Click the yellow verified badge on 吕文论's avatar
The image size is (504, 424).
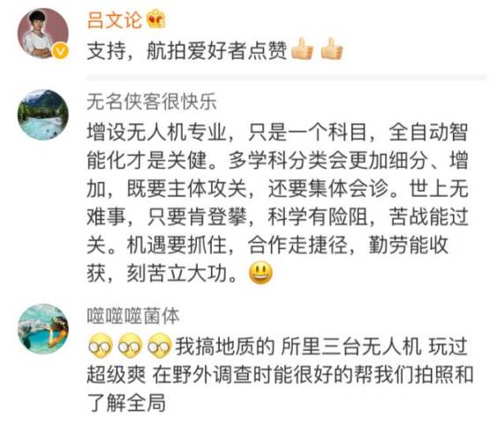click(x=60, y=51)
